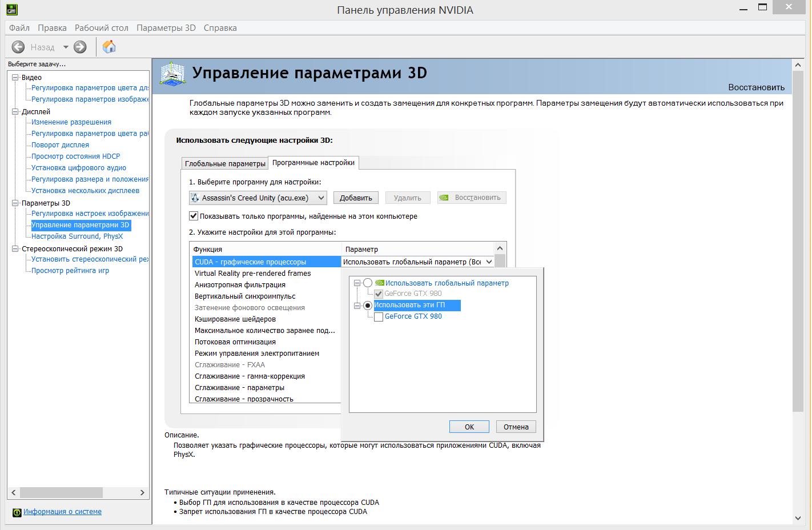Click Отмена in GPU selection popup
This screenshot has height=530, width=812.
pos(516,427)
